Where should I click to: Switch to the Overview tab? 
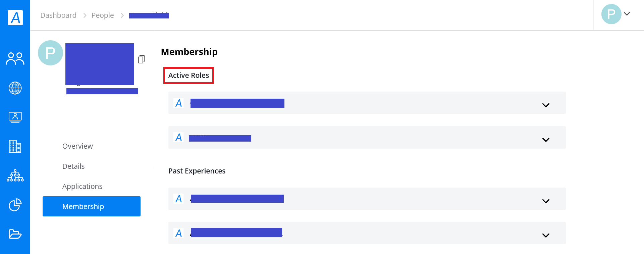point(77,146)
